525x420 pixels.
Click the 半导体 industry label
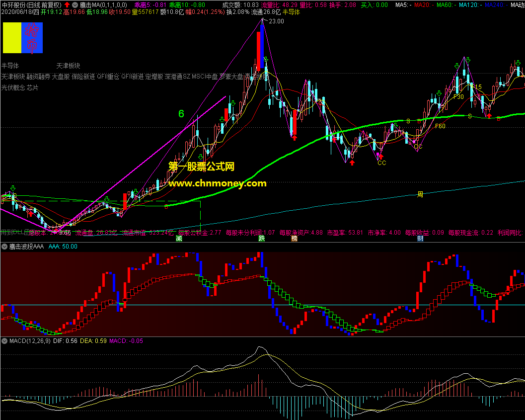point(10,66)
